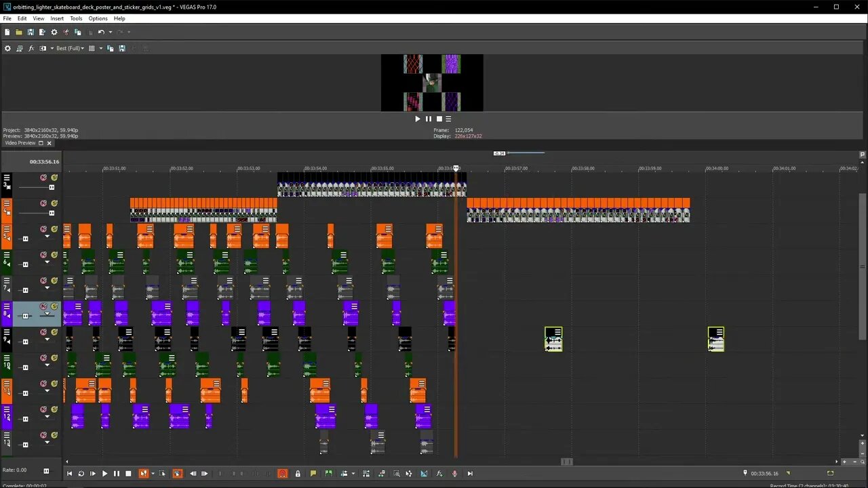Viewport: 868px width, 488px height.
Task: Insert a marker using the marker icon
Action: 313,474
